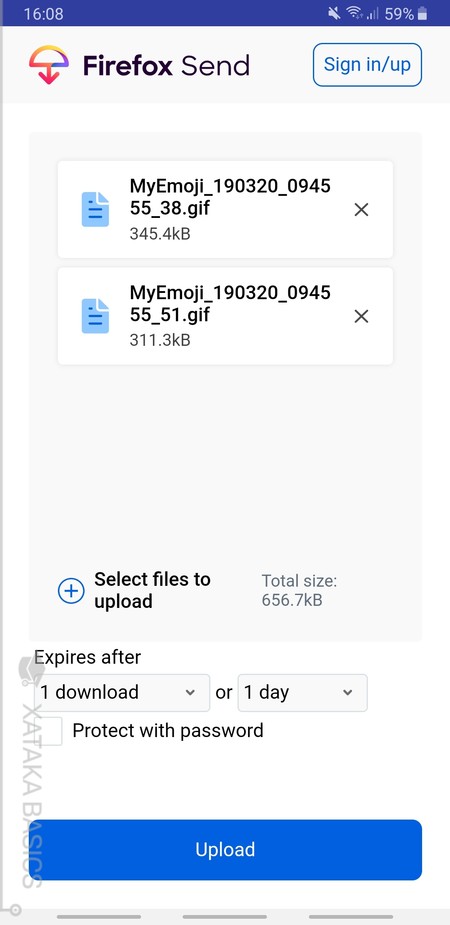Click the Firefox Send title text
Screen dimensions: 450x925
(x=166, y=65)
